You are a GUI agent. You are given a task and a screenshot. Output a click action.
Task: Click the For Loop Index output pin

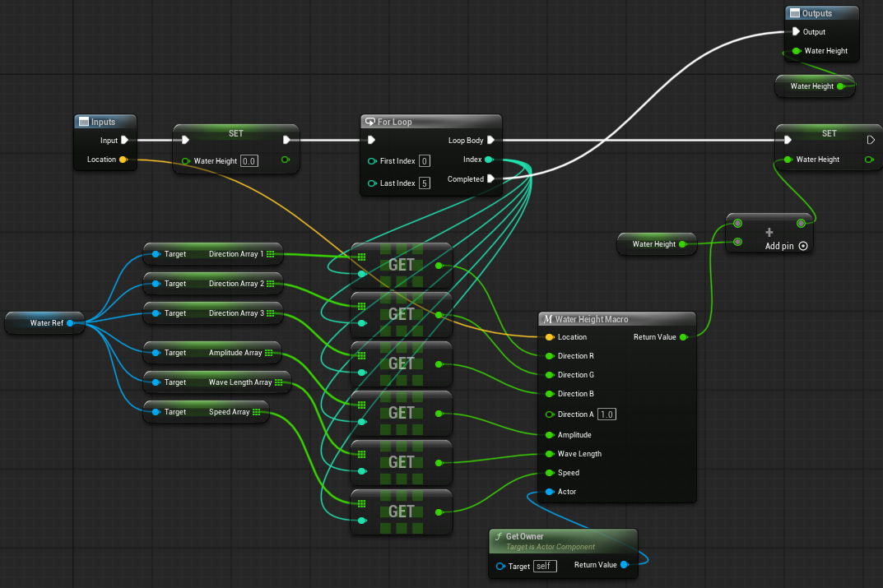pos(489,160)
